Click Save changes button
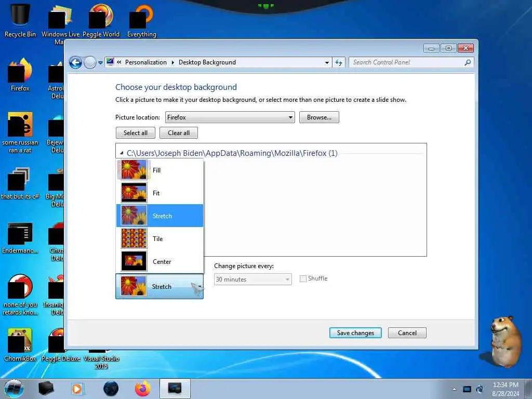 click(355, 333)
